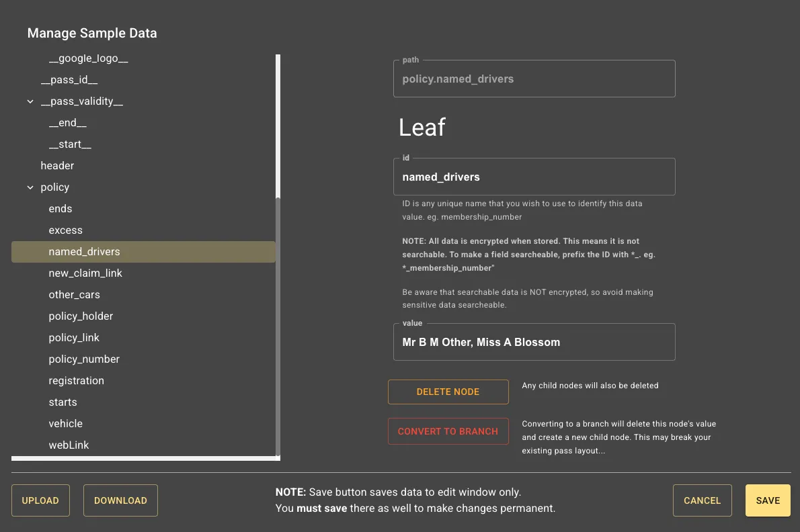Select the excess policy field

click(x=65, y=230)
